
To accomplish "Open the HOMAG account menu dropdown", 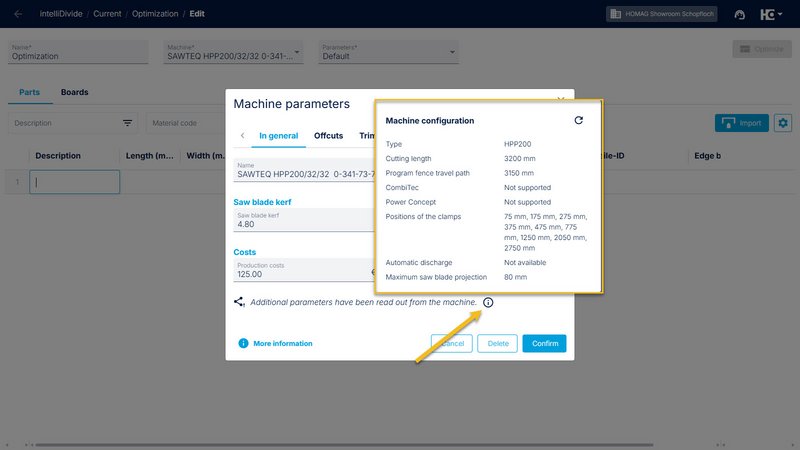I will coord(771,15).
